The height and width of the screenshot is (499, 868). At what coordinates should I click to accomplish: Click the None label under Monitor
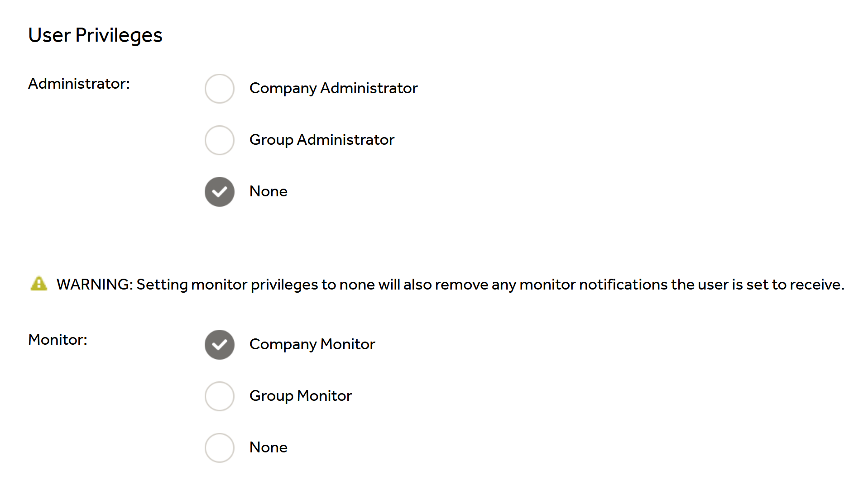(x=268, y=447)
